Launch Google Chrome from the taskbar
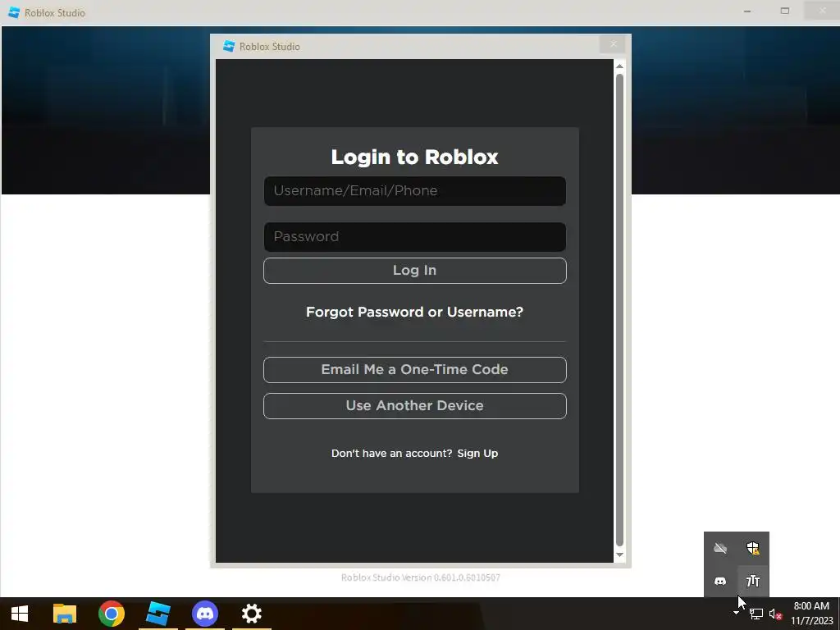This screenshot has height=630, width=840. tap(112, 614)
